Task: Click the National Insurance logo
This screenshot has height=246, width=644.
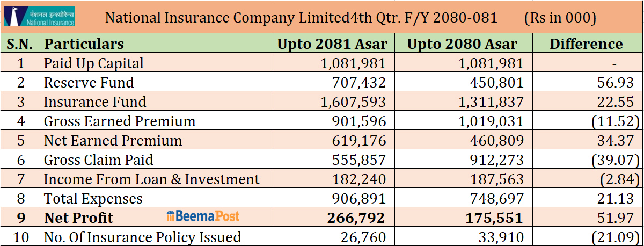Action: 39,17
